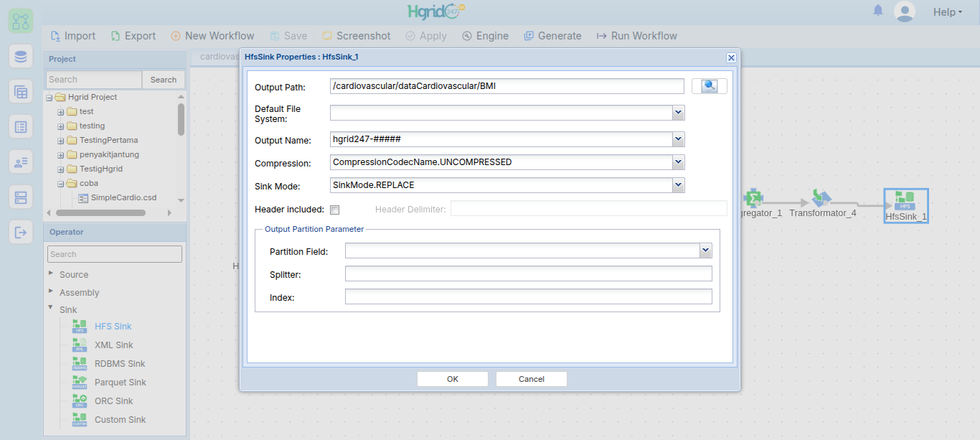Click the logout sidebar icon

click(21, 232)
